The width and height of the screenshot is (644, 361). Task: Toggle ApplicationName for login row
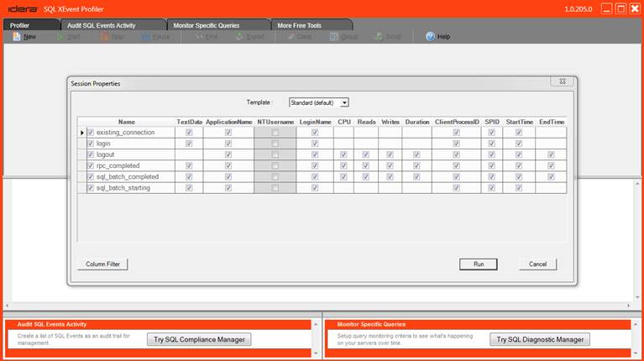pos(228,144)
